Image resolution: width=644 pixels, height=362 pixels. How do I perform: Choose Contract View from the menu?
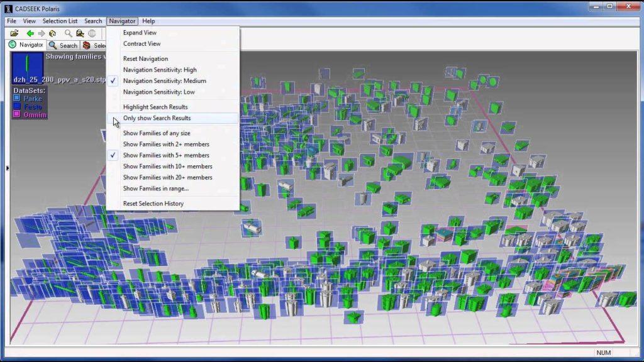tap(173, 43)
